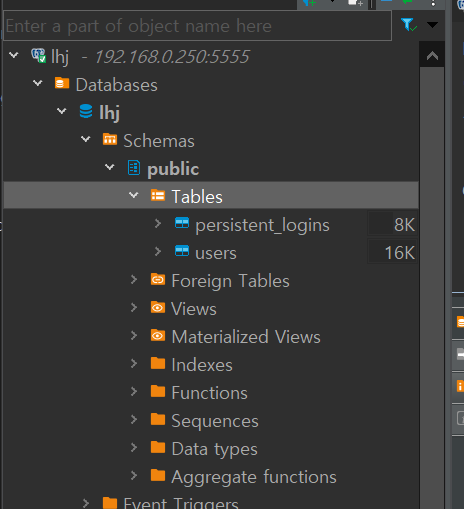Viewport: 464px width, 509px height.
Task: Click the Foreign Tables link icon
Action: 158,279
